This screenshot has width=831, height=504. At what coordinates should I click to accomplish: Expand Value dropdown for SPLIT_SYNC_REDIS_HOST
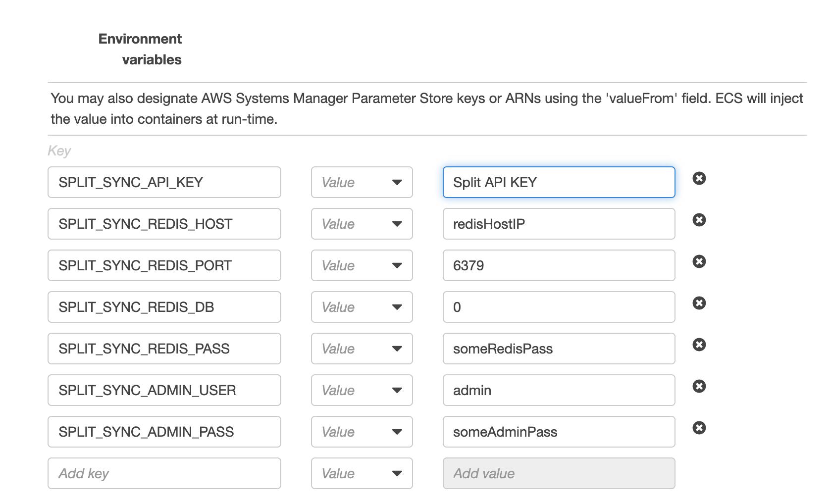click(362, 224)
